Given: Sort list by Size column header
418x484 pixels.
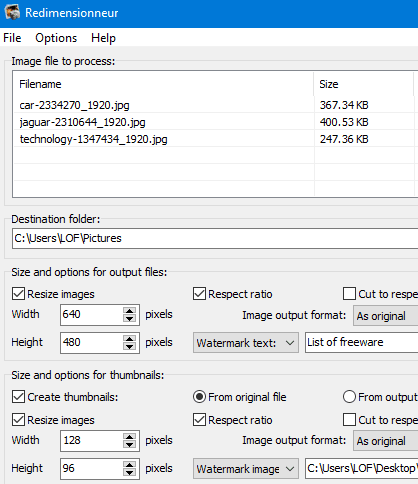Looking at the screenshot, I should [363, 84].
